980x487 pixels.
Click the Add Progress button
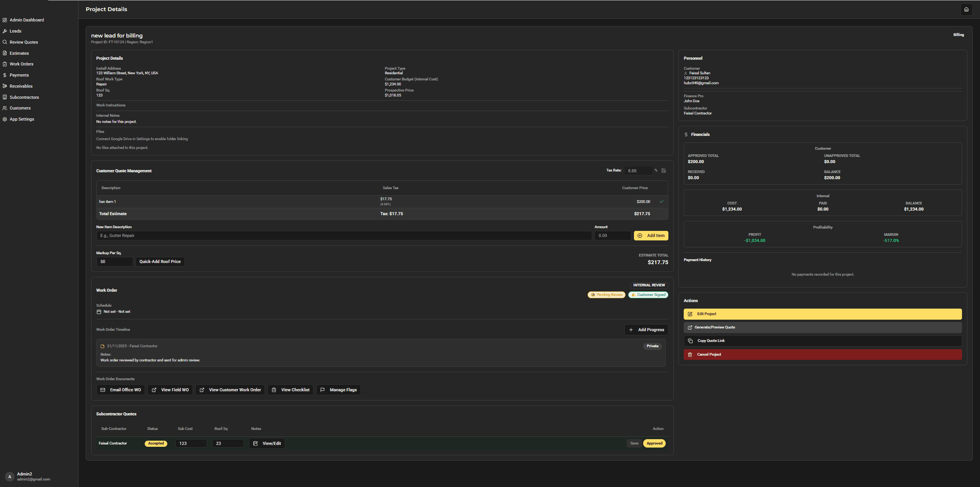646,330
